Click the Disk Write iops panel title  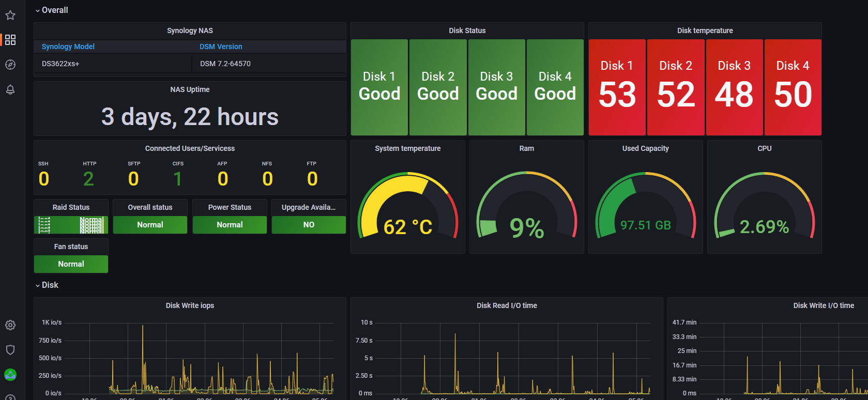click(190, 305)
